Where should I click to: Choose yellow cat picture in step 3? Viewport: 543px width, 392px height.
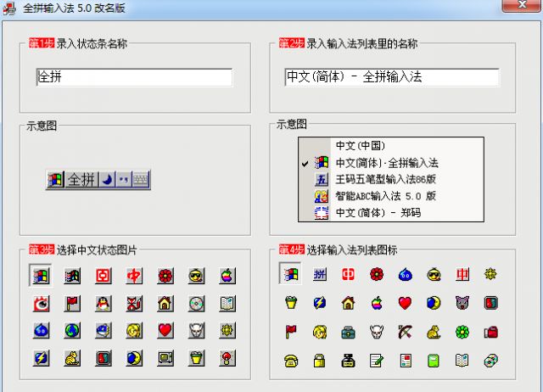pyautogui.click(x=72, y=358)
